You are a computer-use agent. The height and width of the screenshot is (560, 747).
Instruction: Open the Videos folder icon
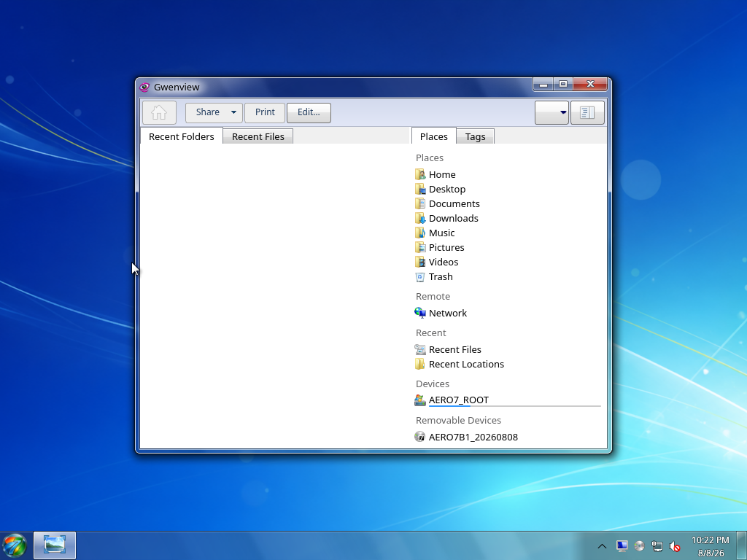pos(420,262)
